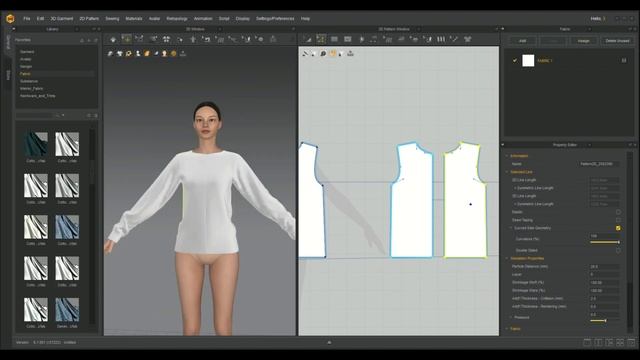The height and width of the screenshot is (360, 640).
Task: Open the Sewing menu
Action: [112, 19]
